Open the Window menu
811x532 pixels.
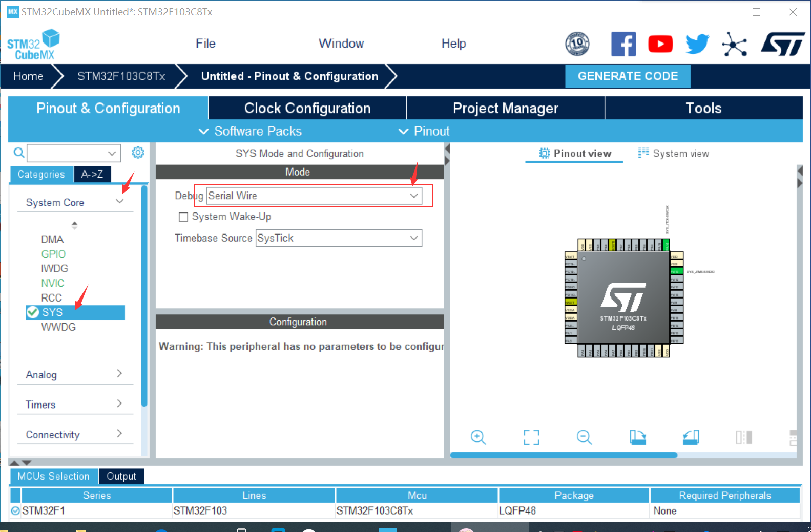click(x=341, y=44)
